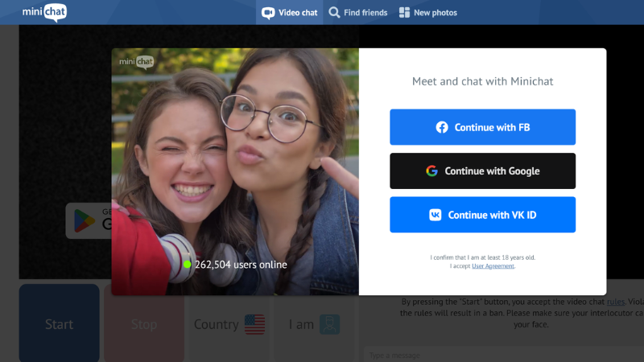This screenshot has width=644, height=362.
Task: Click the Google G logo
Action: [x=432, y=171]
